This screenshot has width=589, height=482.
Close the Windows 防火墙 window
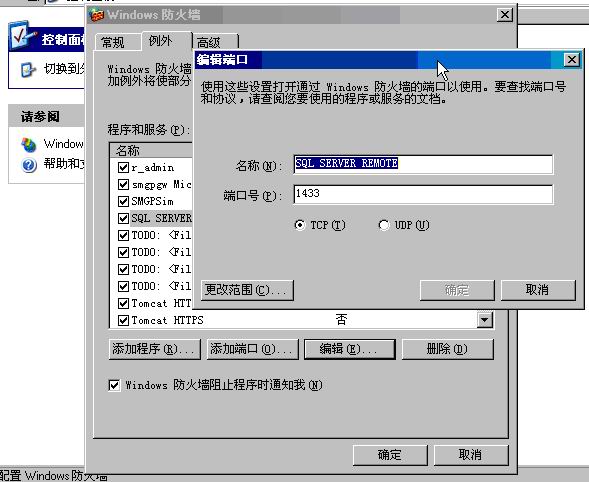tap(504, 15)
